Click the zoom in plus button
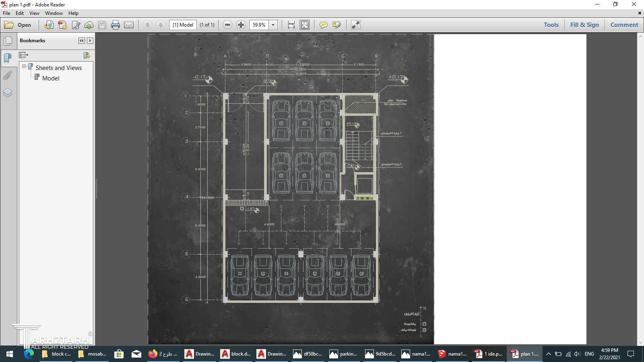 click(x=241, y=25)
